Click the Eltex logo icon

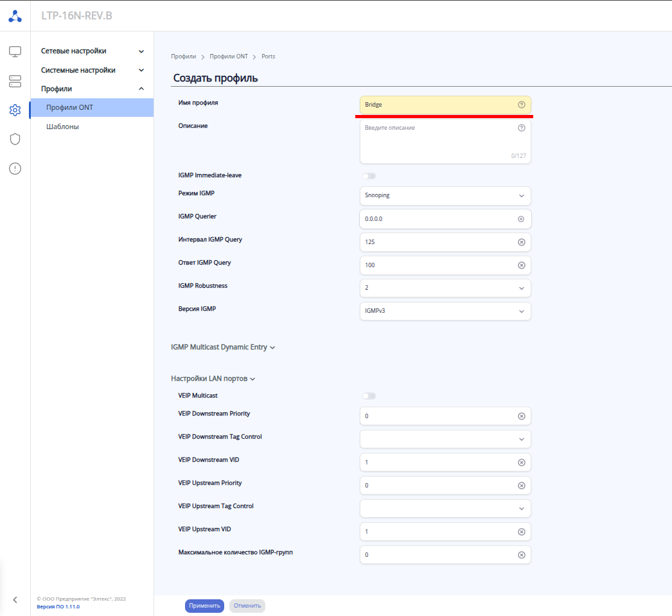(x=15, y=16)
